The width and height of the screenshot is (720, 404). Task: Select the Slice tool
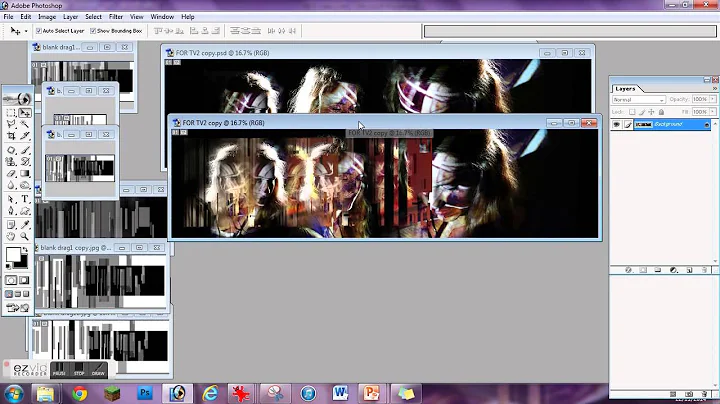[25, 136]
